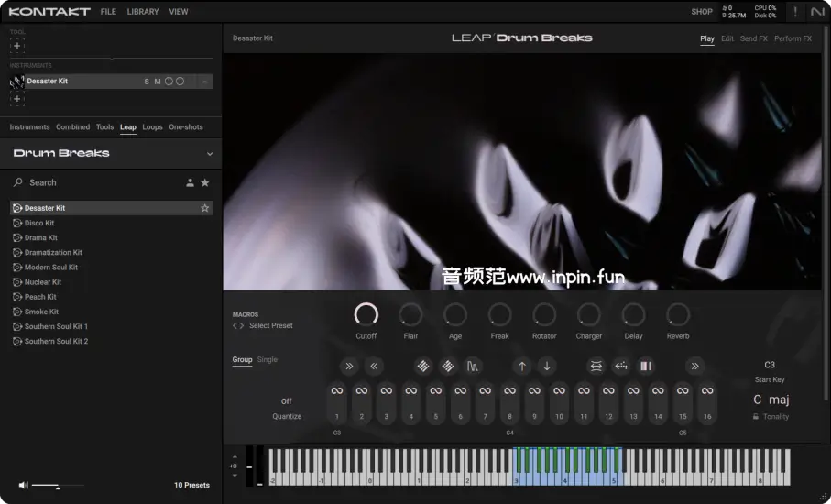Select Nuclear Kit from preset list
Viewport: 831px width, 504px height.
click(43, 282)
